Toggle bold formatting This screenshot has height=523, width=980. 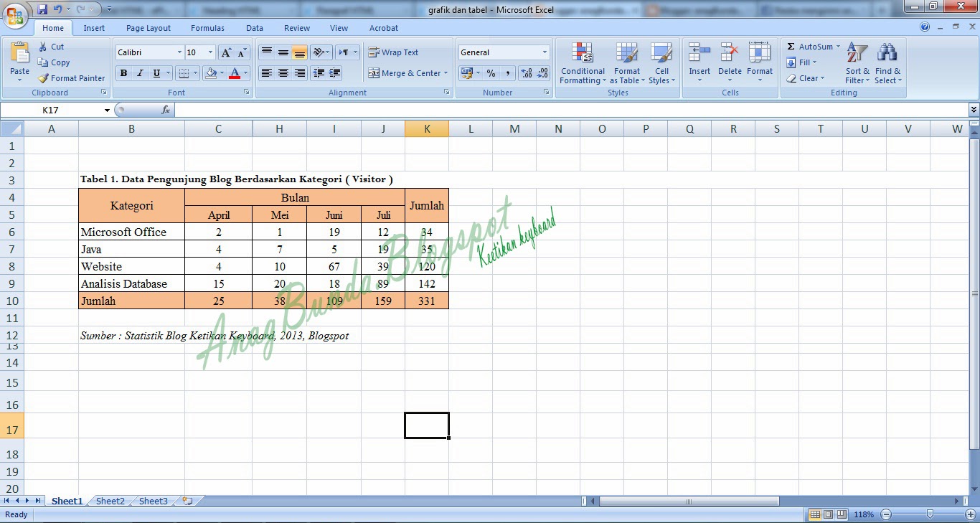coord(123,72)
